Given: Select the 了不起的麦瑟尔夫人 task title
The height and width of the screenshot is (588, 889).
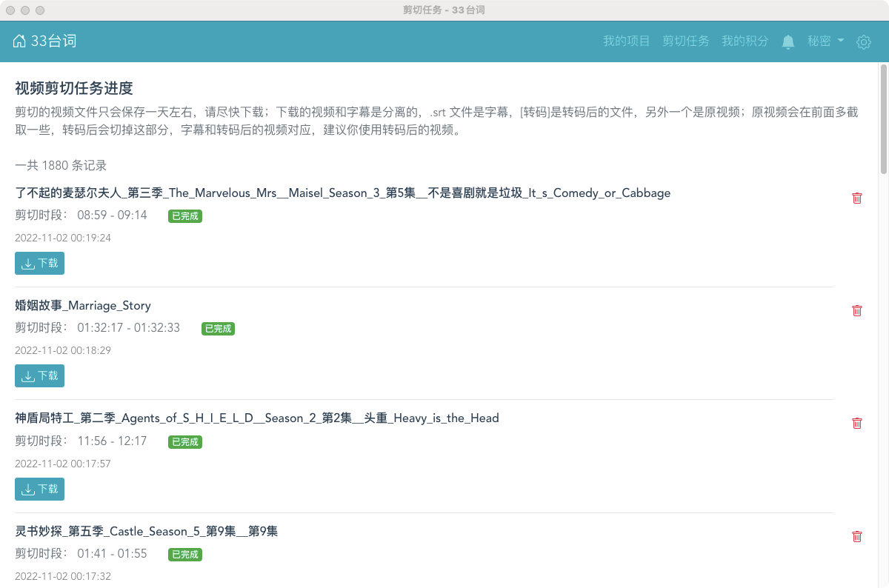Looking at the screenshot, I should click(x=343, y=193).
